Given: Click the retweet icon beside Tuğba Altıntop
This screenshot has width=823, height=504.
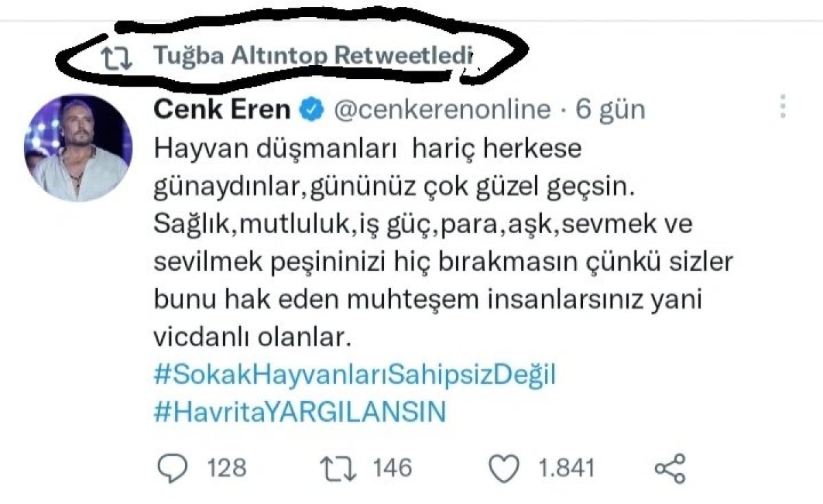Looking at the screenshot, I should pos(117,57).
